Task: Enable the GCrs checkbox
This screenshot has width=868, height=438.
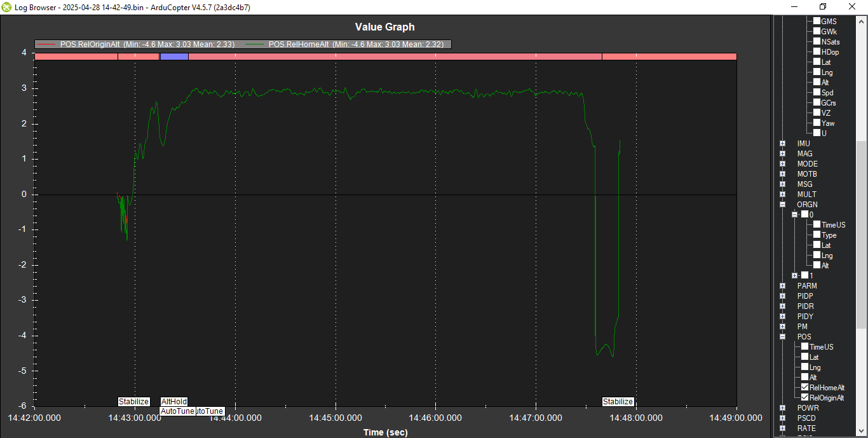Action: click(817, 102)
